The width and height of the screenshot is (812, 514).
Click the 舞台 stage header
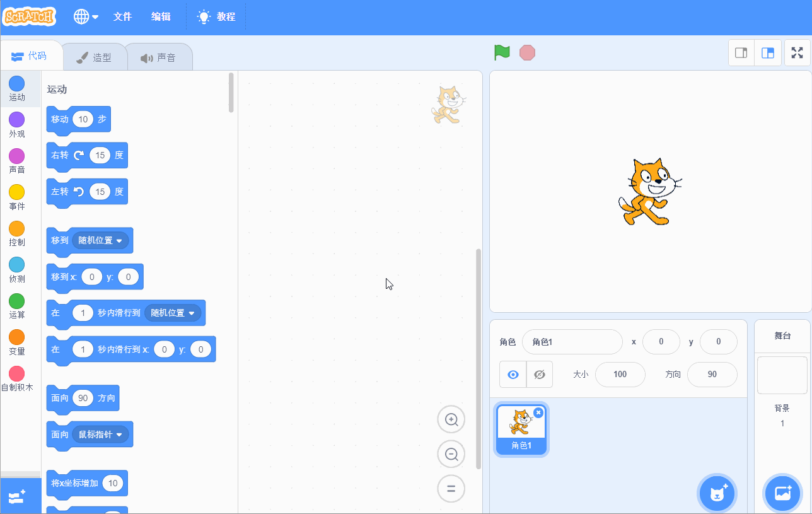tap(782, 336)
